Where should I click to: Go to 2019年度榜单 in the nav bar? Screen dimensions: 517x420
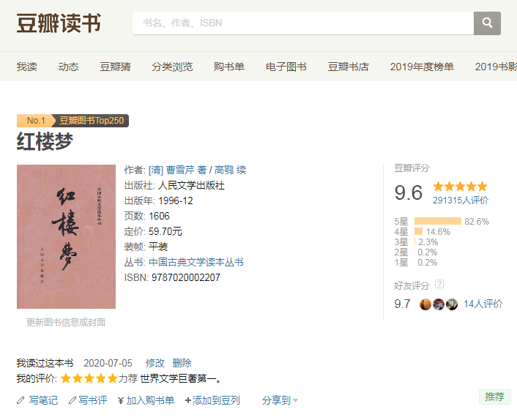point(422,67)
